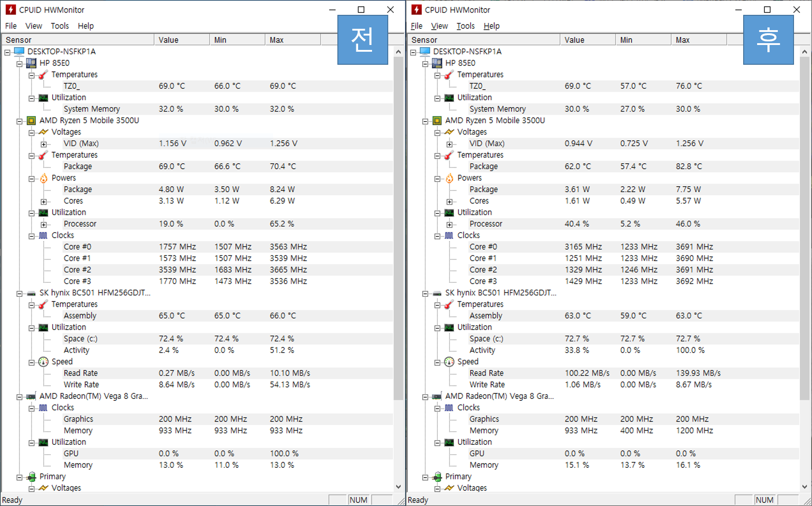Image resolution: width=812 pixels, height=506 pixels.
Task: Click the right window's vertical scrollbar thumb
Action: pyautogui.click(x=804, y=228)
